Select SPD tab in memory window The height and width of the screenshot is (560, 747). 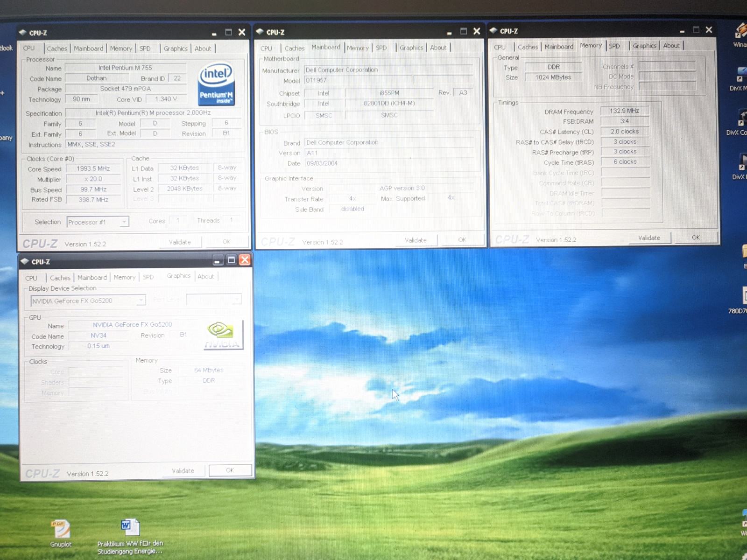coord(614,46)
